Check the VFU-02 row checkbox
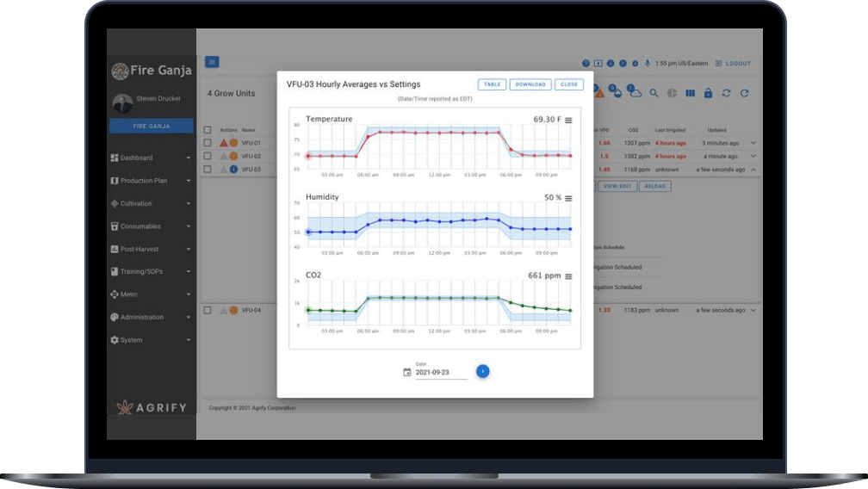Screen dimensions: 868x489 [x=208, y=156]
